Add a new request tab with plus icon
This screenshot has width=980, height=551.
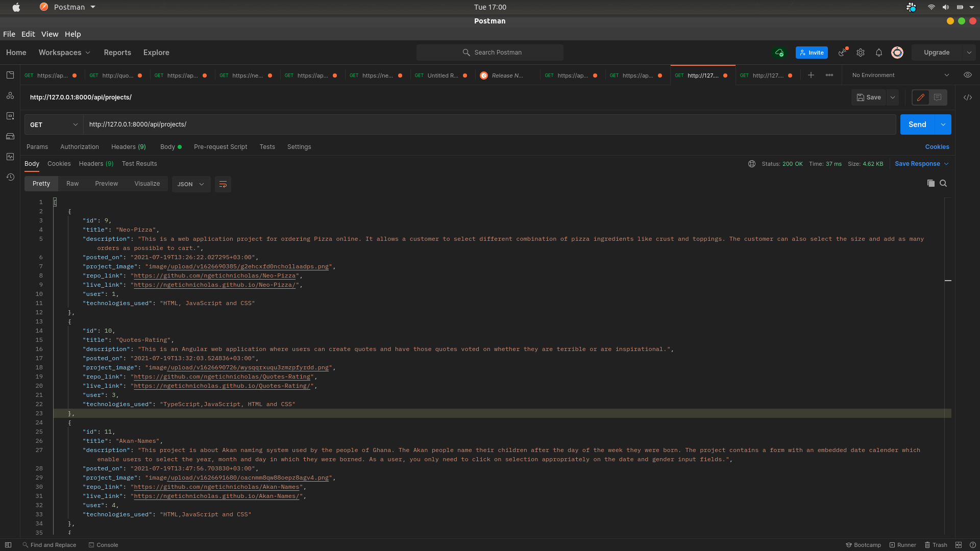[x=811, y=75]
